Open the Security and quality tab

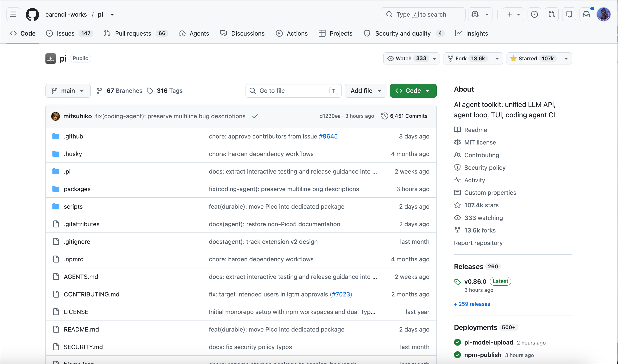(404, 33)
